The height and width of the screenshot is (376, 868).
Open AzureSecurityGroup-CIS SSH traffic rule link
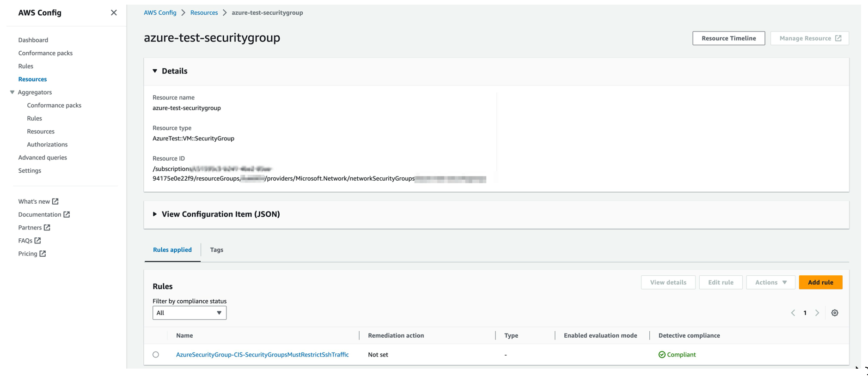[263, 355]
